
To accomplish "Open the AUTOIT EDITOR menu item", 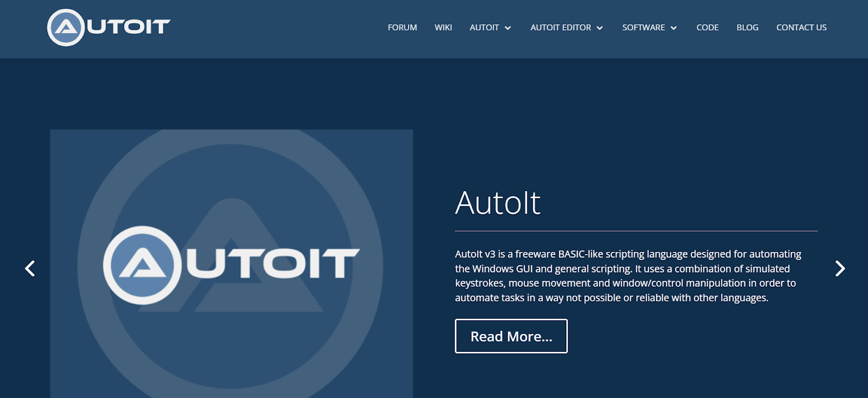I will (560, 27).
